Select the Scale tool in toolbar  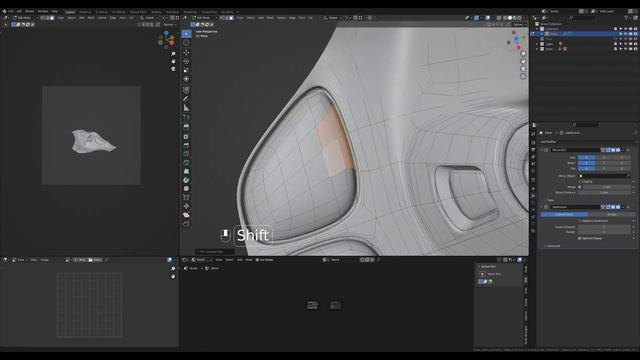186,70
